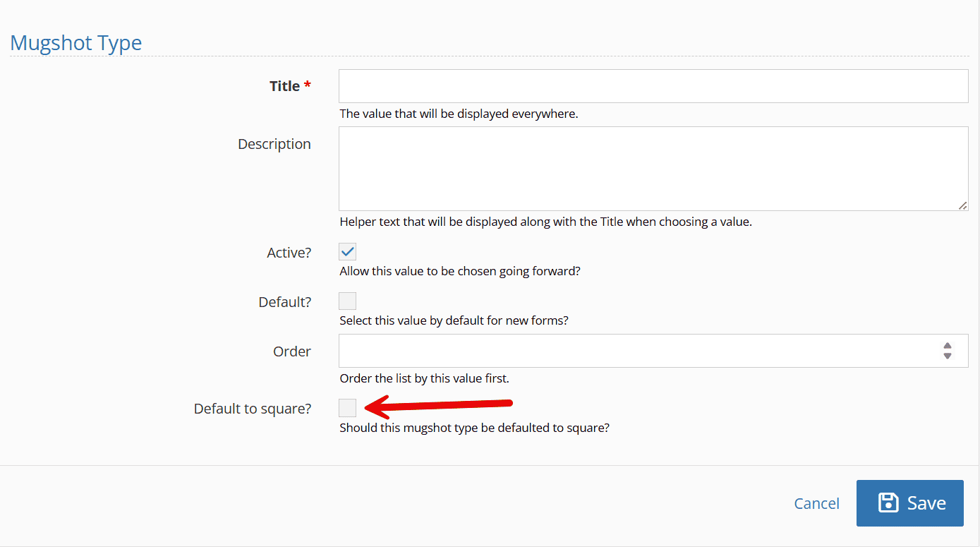Viewport: 980px width, 547px height.
Task: Click the Default? label text
Action: [x=284, y=302]
